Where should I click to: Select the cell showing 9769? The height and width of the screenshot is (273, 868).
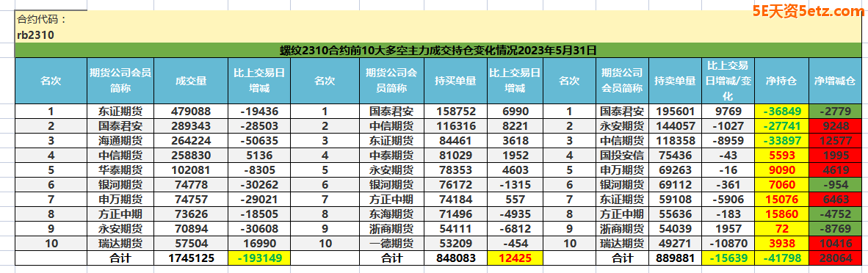pos(728,112)
